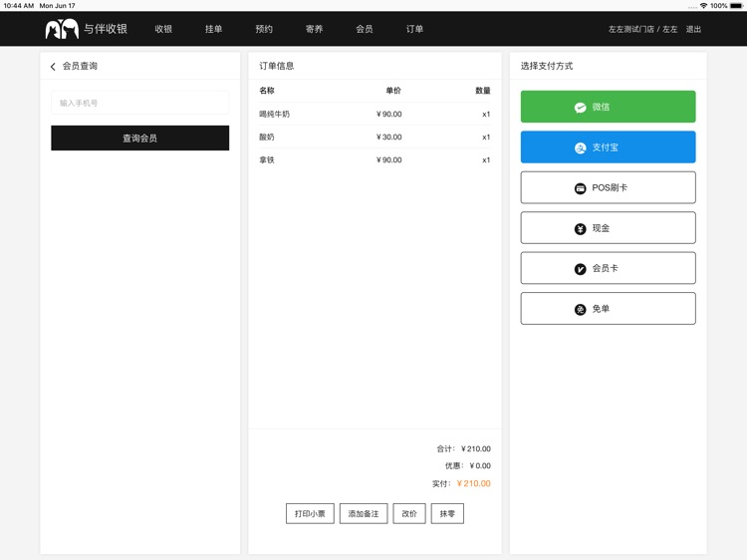This screenshot has height=560, width=747.
Task: Open the 订单 tab
Action: point(414,29)
